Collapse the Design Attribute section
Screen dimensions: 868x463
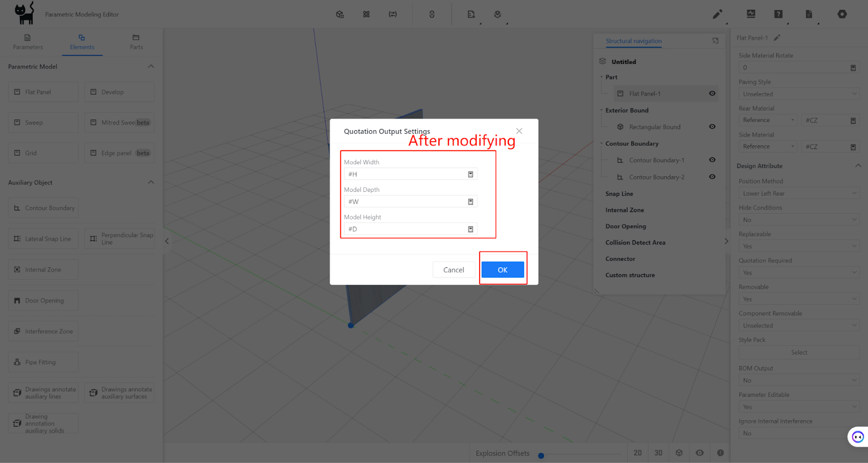coord(858,166)
